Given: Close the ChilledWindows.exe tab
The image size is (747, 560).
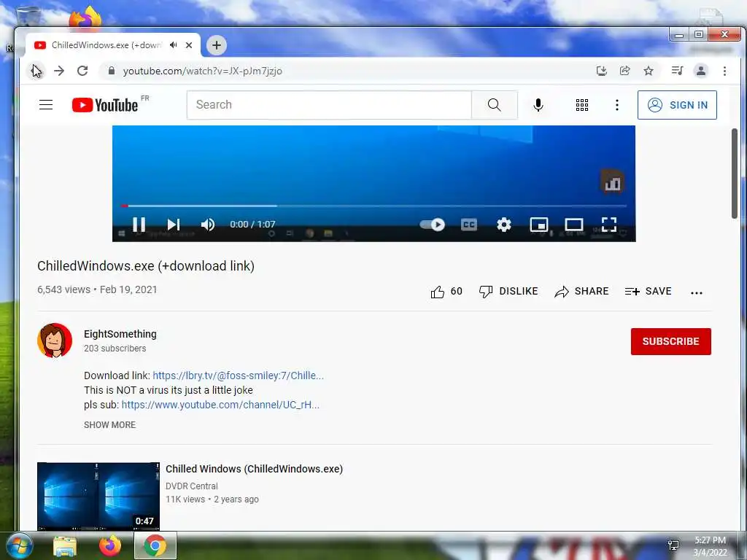Looking at the screenshot, I should [189, 45].
